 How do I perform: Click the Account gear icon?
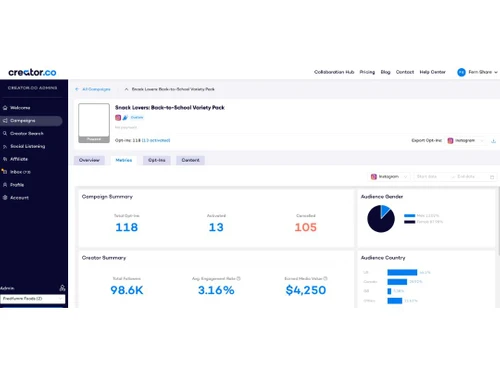(x=5, y=198)
